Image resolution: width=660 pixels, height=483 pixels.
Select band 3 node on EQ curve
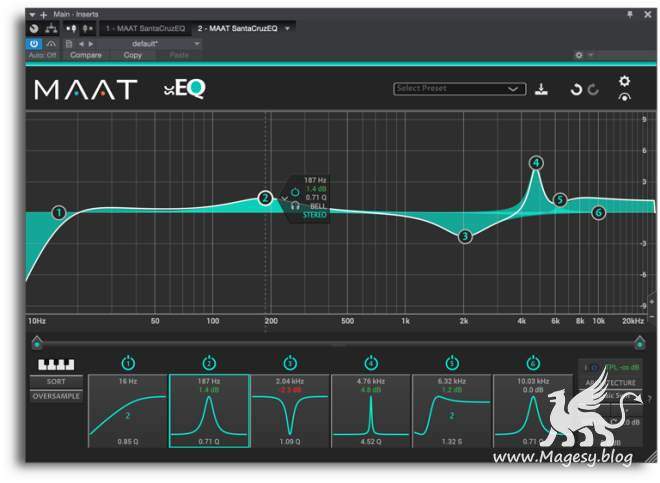coord(465,236)
